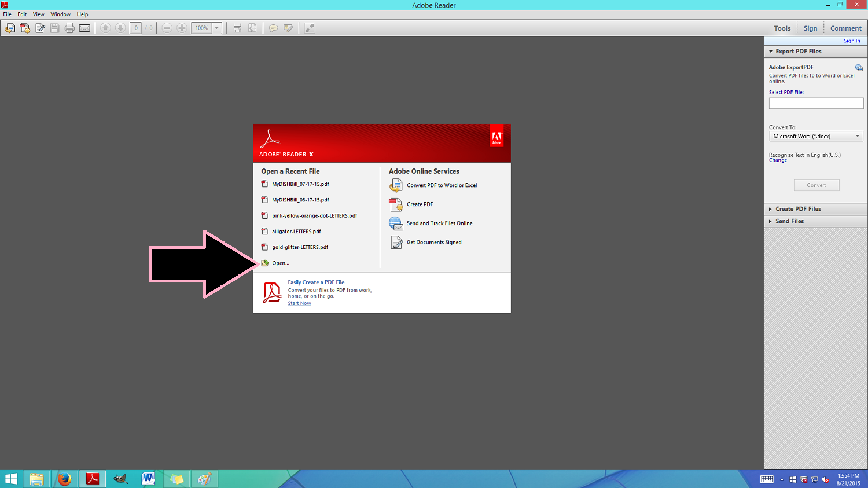Viewport: 868px width, 488px height.
Task: Click the Easily Create a PDF File heading
Action: (316, 282)
